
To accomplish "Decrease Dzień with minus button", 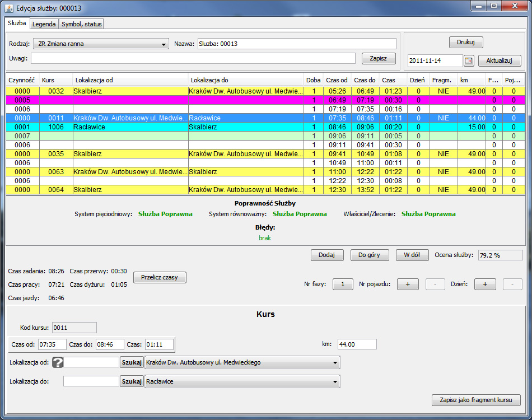I will [x=512, y=284].
